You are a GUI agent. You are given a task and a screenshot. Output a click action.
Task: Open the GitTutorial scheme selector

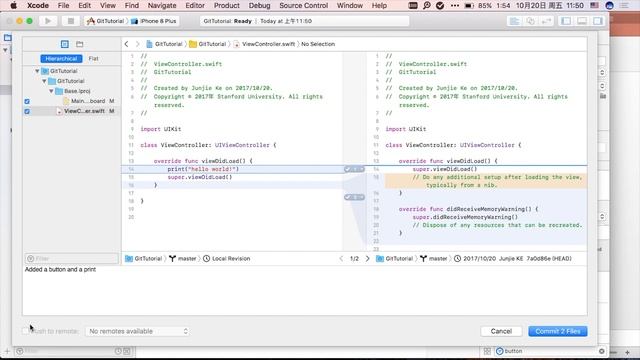point(105,21)
